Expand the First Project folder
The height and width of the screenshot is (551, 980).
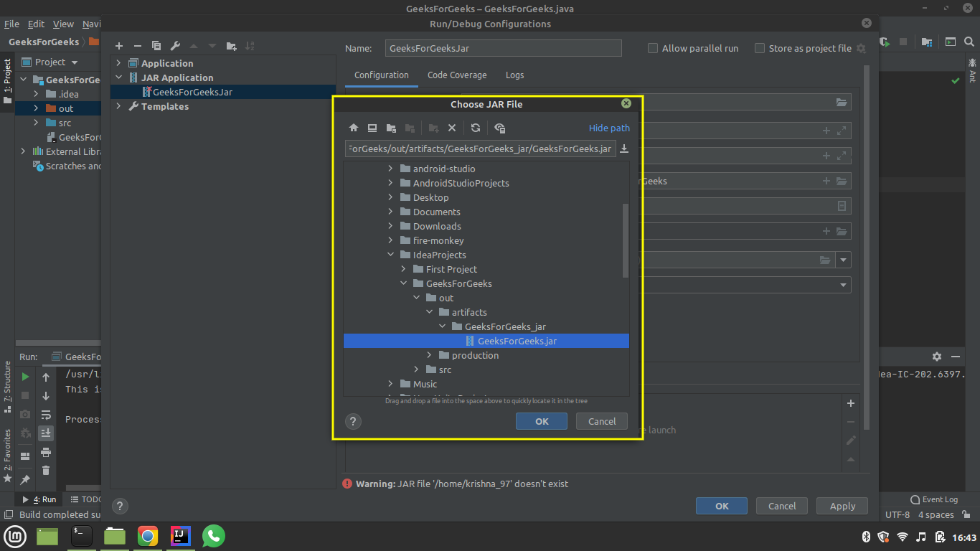point(404,269)
